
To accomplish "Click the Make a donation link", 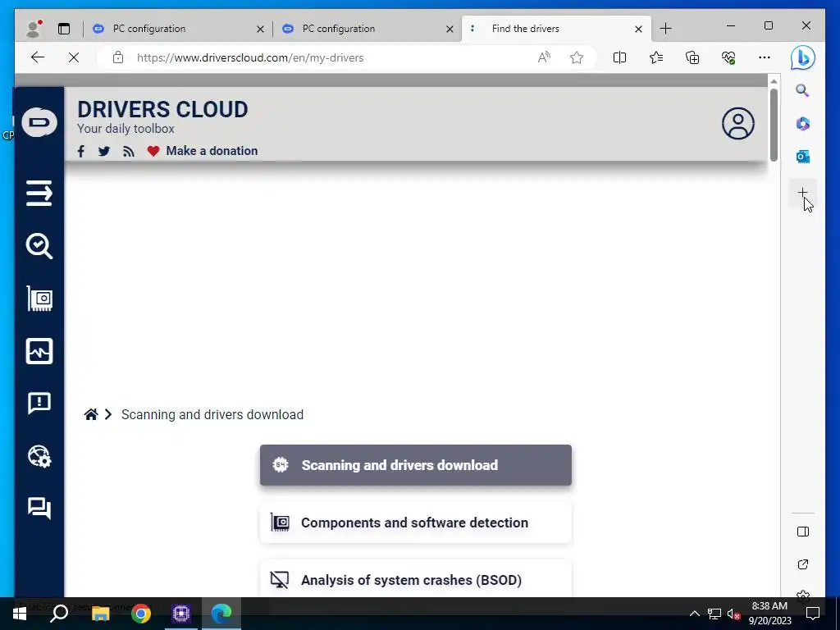I will click(212, 151).
